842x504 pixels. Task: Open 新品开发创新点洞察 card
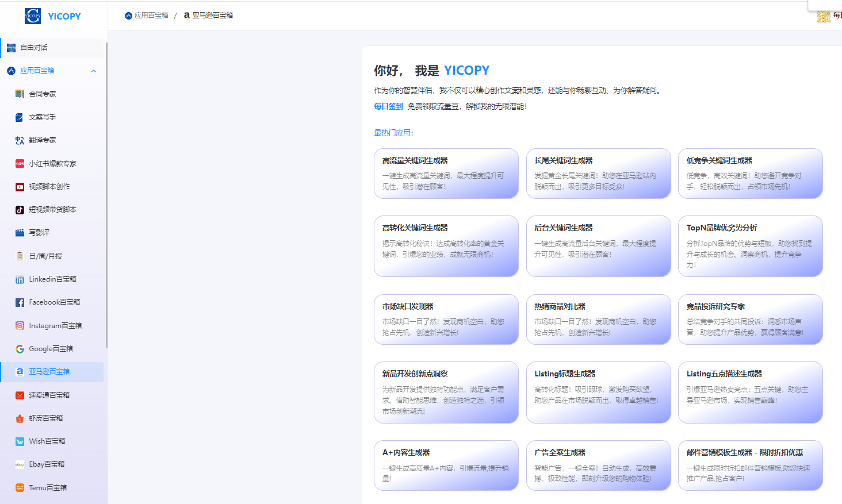446,393
